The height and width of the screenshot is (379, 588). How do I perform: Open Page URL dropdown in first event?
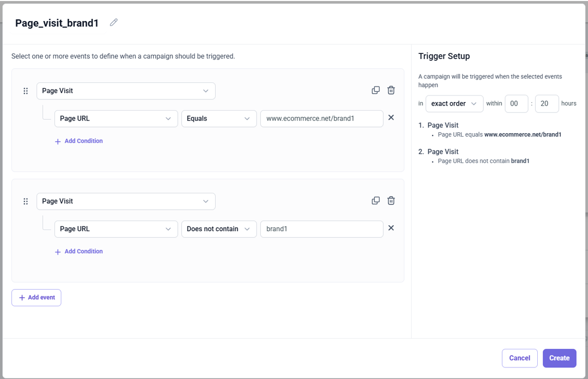point(116,119)
